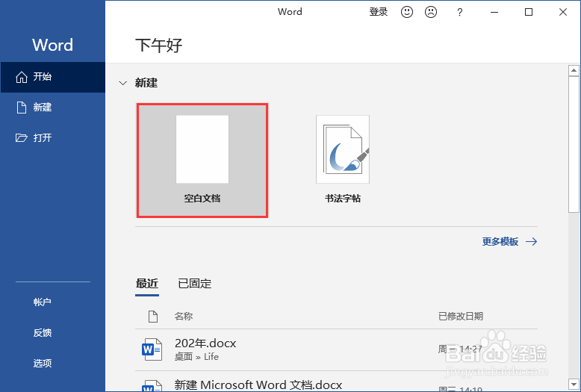This screenshot has width=581, height=392.
Task: Open help with the question mark icon
Action: (459, 12)
